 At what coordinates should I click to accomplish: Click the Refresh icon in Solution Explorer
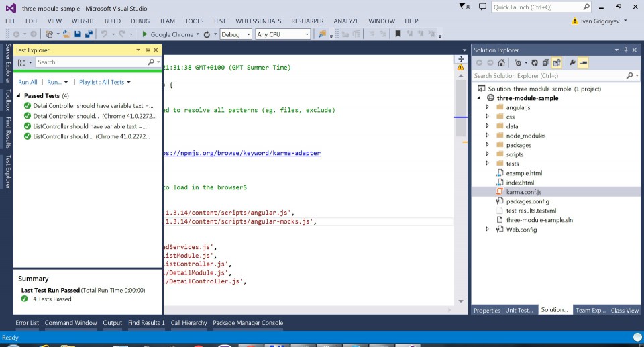[535, 63]
